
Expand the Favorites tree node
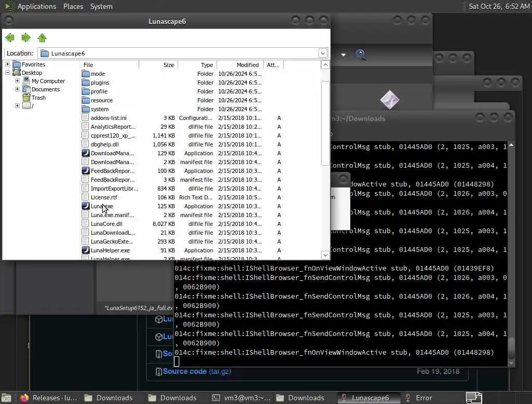coord(7,64)
